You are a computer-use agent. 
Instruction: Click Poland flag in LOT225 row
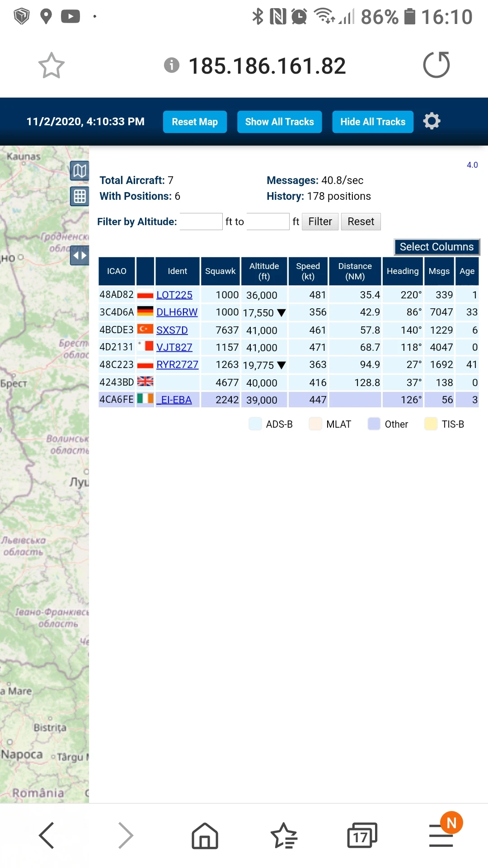145,295
